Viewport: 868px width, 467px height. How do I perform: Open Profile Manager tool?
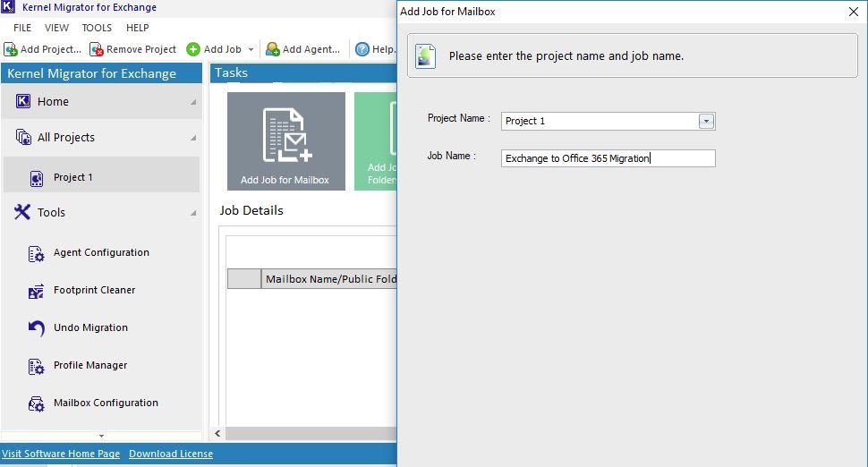pos(90,365)
